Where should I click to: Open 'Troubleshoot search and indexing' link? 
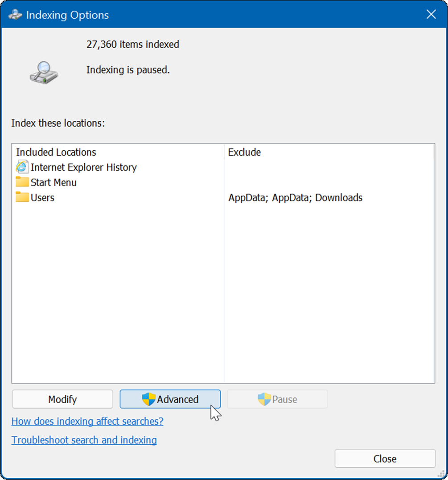point(84,440)
